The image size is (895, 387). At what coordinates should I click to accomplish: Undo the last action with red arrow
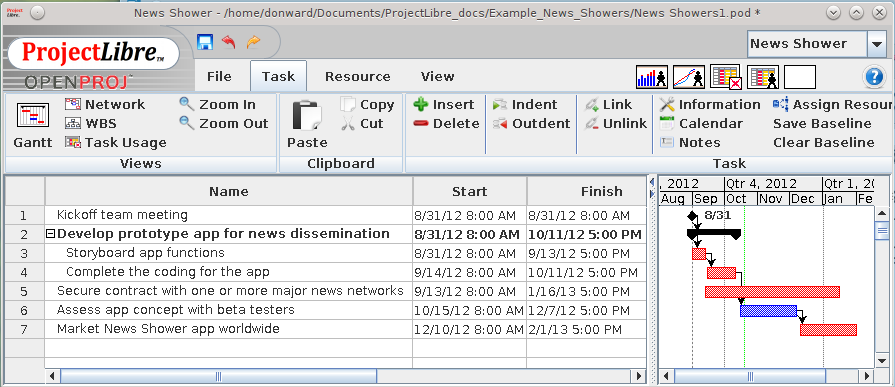point(229,42)
